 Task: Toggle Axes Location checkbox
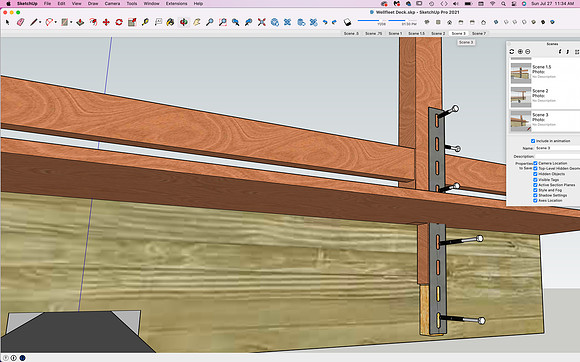(535, 200)
